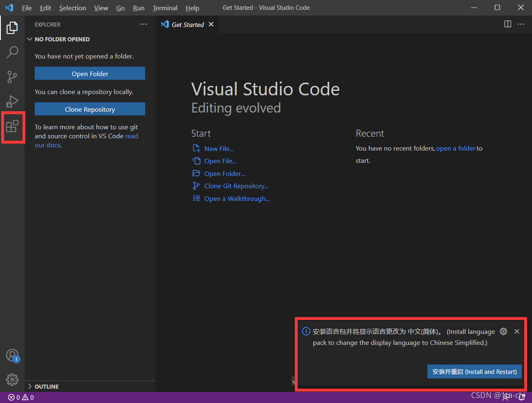
Task: Click 'You have not yet opened a folder.' text
Action: [84, 56]
